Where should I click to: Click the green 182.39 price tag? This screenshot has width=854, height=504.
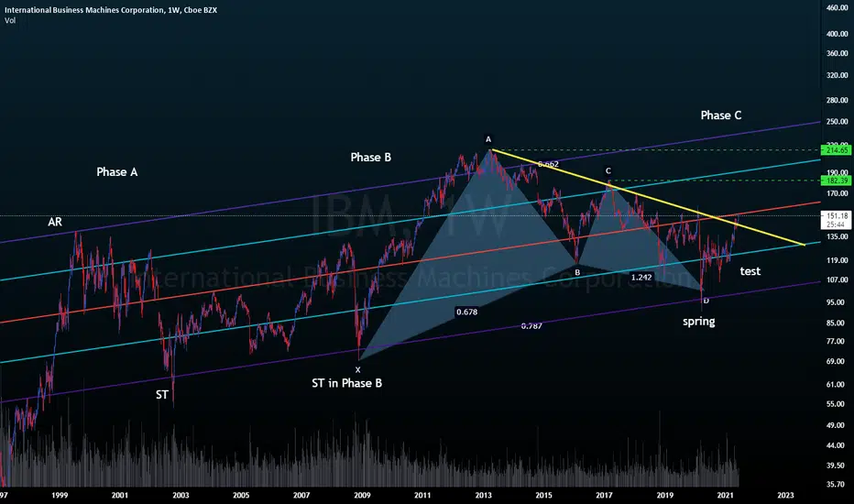(836, 181)
